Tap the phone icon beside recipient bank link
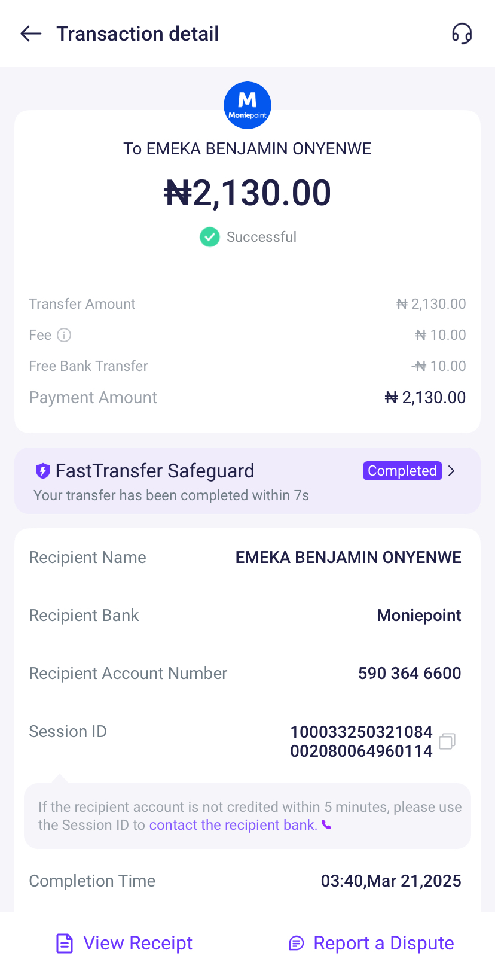The image size is (495, 980). [x=326, y=825]
